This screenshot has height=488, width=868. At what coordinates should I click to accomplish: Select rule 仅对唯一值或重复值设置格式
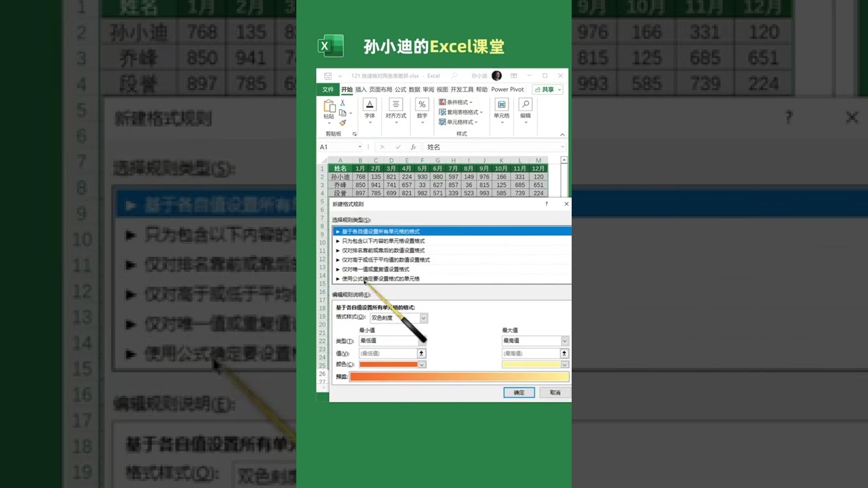tap(452, 269)
